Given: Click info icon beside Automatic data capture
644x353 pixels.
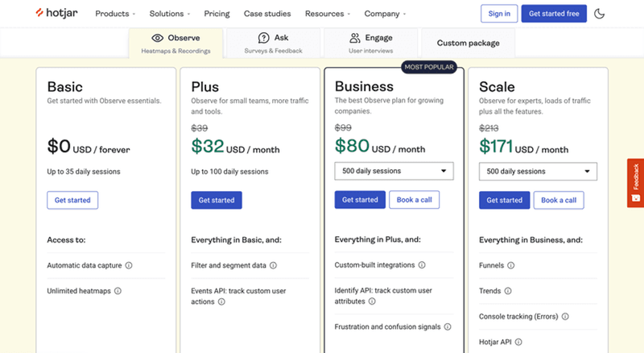Looking at the screenshot, I should tap(129, 265).
